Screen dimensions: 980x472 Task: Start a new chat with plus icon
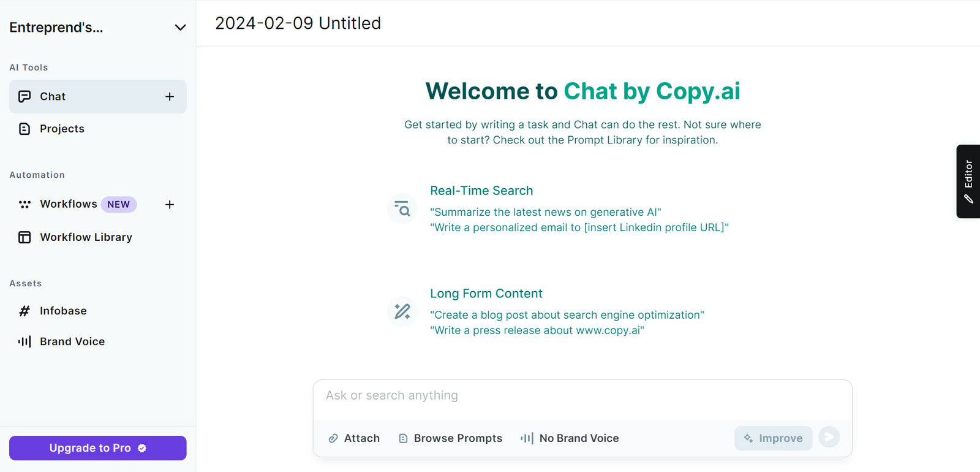point(170,97)
